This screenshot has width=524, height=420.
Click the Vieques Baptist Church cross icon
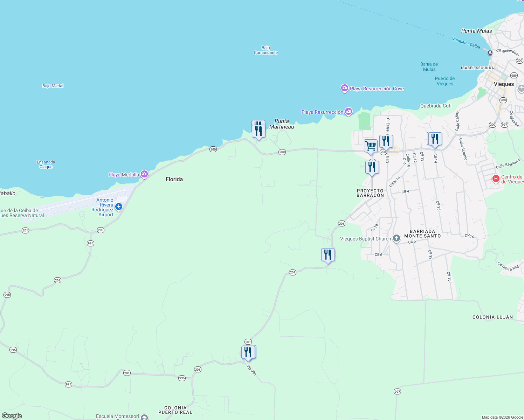tap(396, 238)
